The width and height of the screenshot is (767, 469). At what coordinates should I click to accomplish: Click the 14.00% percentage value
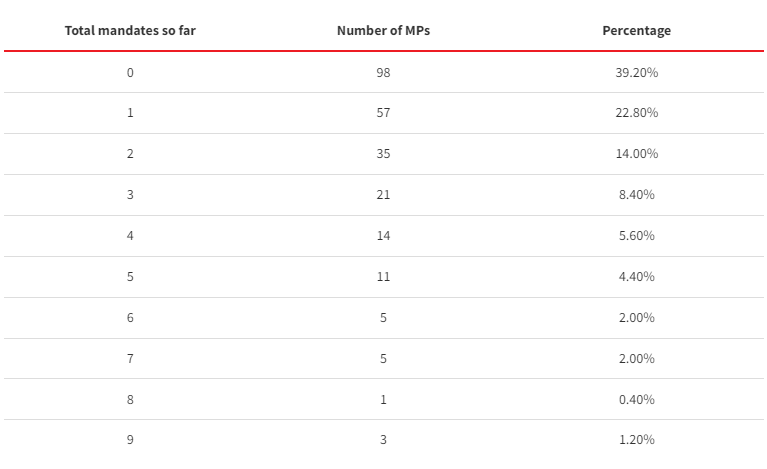pyautogui.click(x=636, y=154)
